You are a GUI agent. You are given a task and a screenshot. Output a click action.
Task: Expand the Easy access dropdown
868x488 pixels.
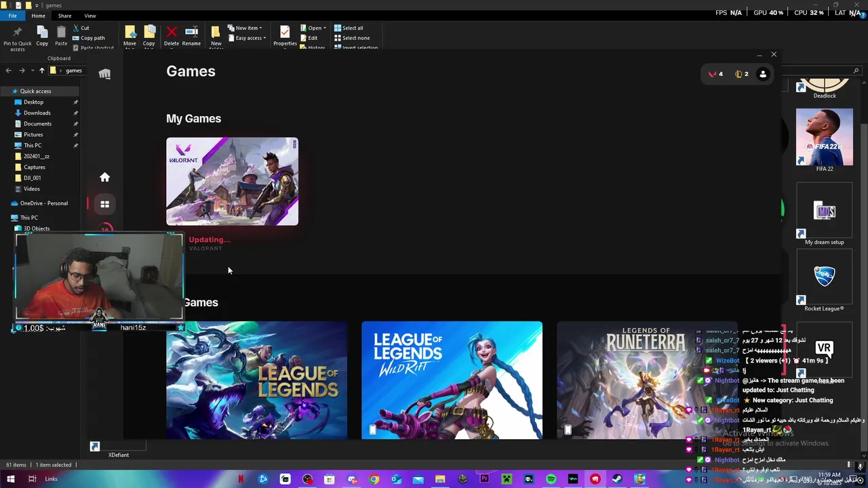pyautogui.click(x=246, y=38)
